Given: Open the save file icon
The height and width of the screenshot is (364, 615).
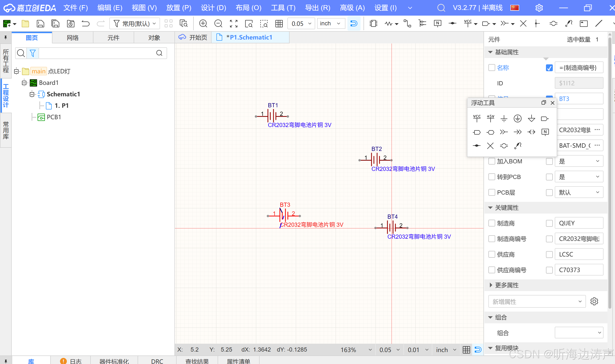Looking at the screenshot, I should tap(40, 24).
